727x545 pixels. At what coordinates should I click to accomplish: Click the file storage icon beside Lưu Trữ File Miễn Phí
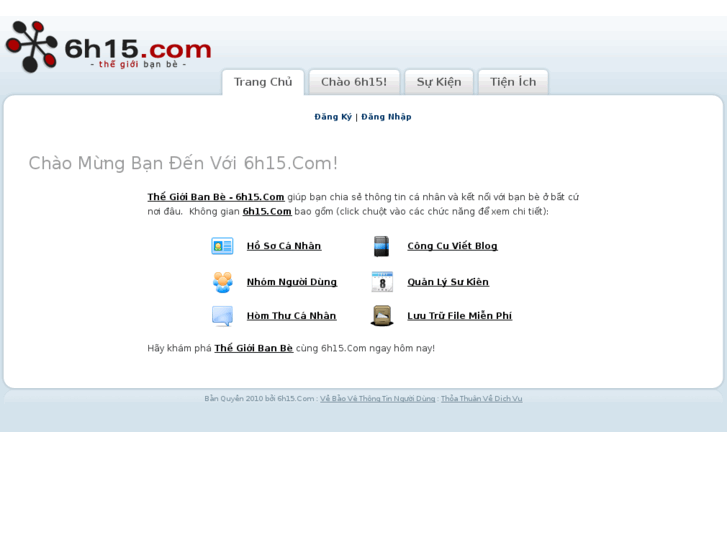click(x=382, y=315)
